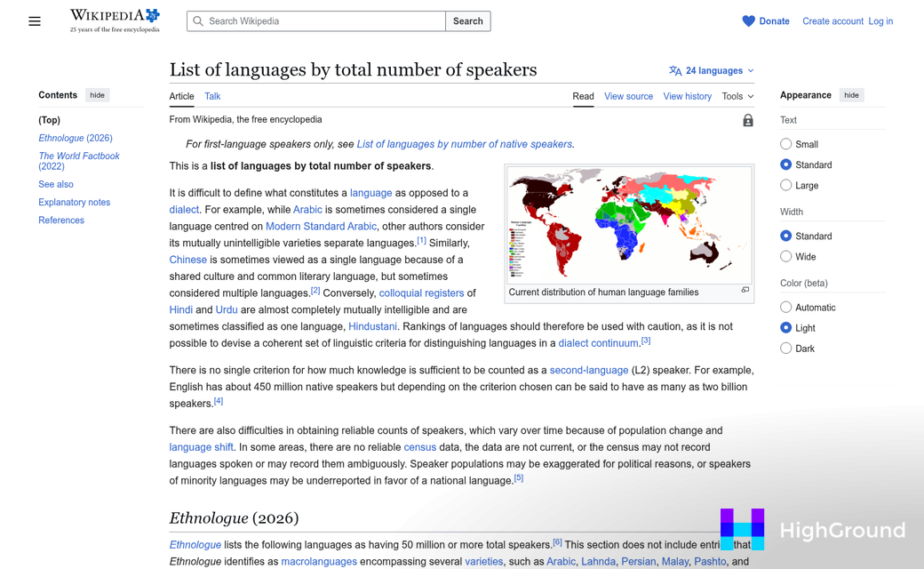This screenshot has height=569, width=924.
Task: Click citation reference [5]
Action: 519,478
